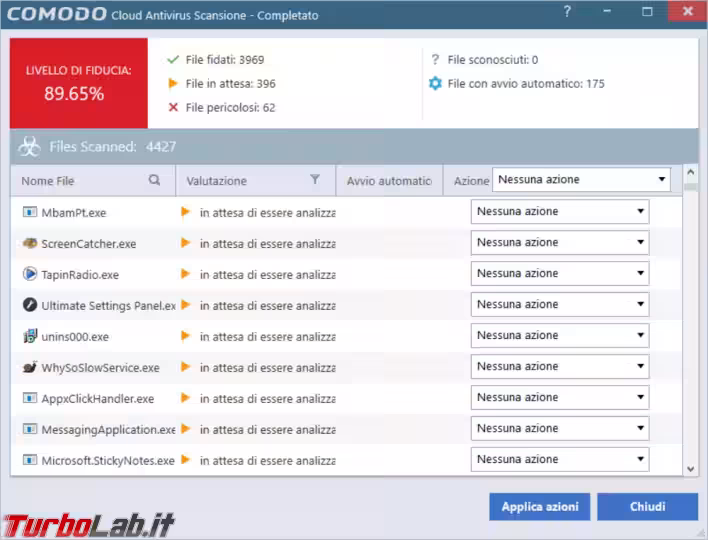The image size is (708, 540).
Task: Click the scrollbar up arrow
Action: [690, 172]
